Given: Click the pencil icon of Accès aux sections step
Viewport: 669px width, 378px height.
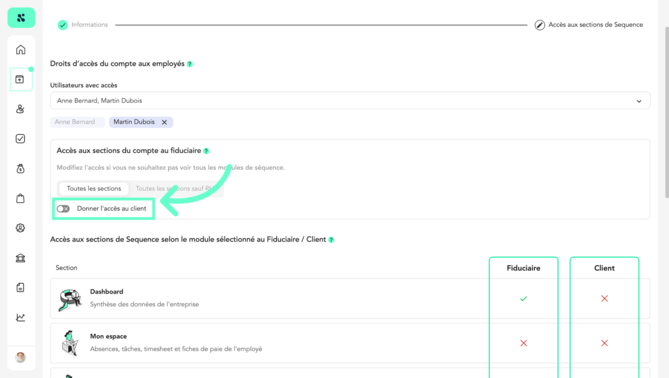Looking at the screenshot, I should [540, 25].
